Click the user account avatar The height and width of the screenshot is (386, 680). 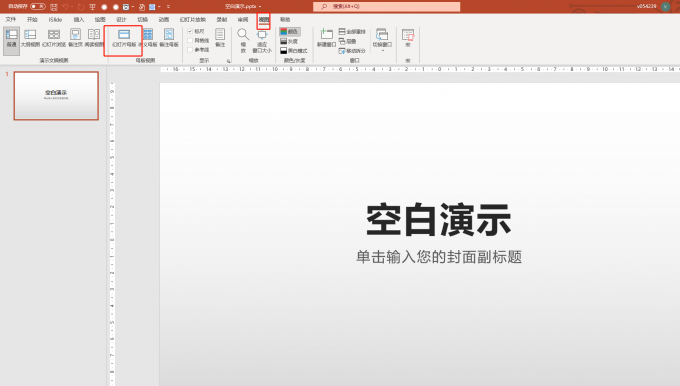coord(665,7)
